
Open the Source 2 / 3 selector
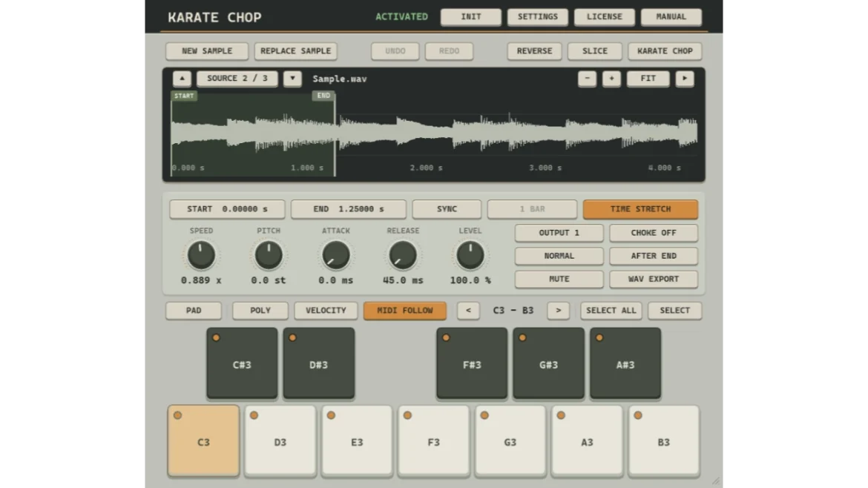coord(237,79)
